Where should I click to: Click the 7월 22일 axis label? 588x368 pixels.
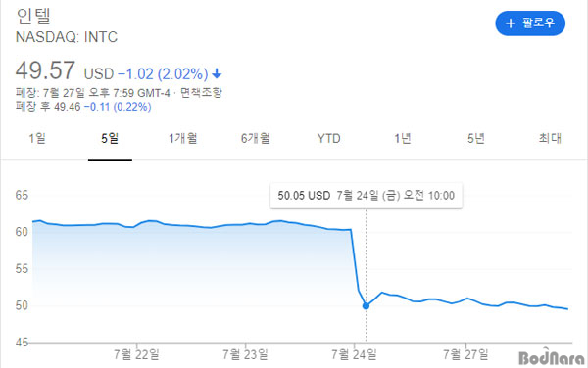click(x=136, y=354)
